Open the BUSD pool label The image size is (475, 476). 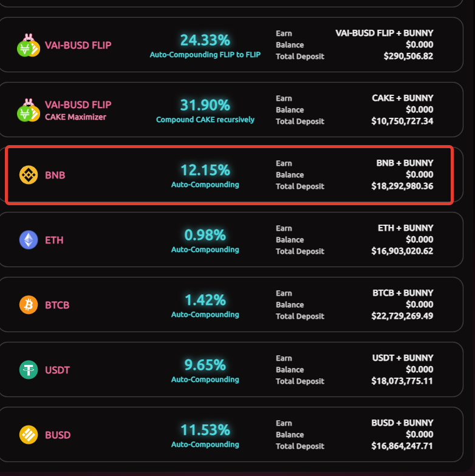[x=58, y=435]
